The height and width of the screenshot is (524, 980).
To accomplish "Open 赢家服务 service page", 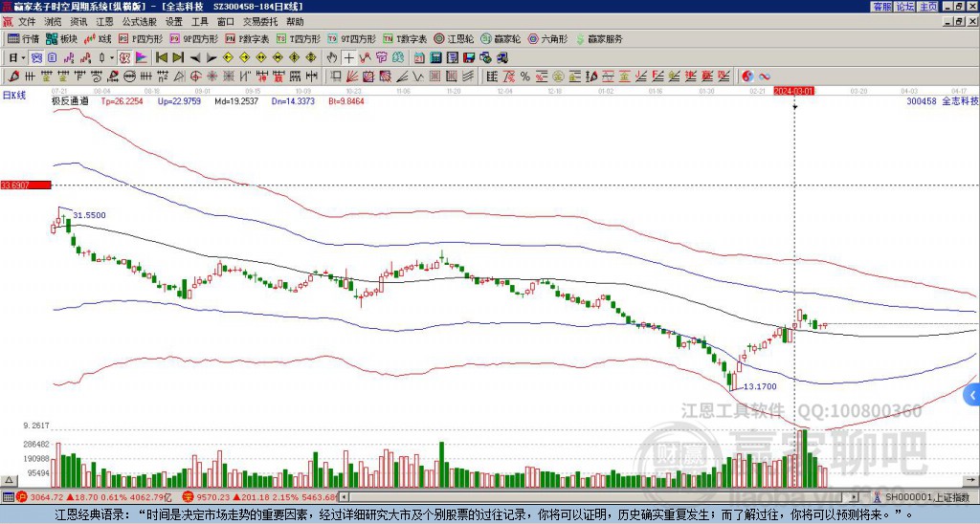I will (x=599, y=38).
